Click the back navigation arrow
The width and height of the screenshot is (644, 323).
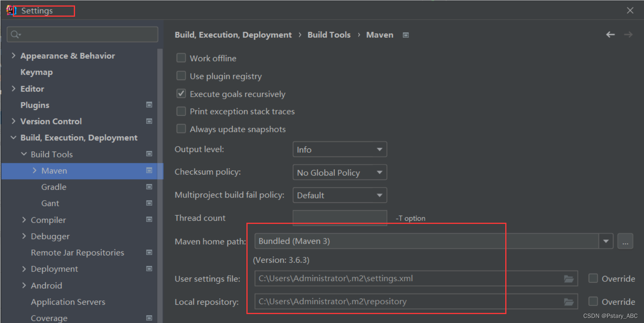click(x=610, y=35)
